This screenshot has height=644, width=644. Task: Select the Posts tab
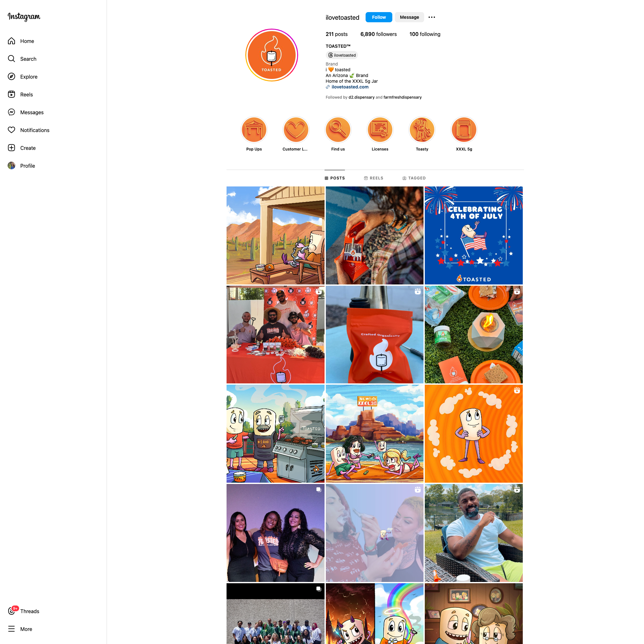[335, 178]
